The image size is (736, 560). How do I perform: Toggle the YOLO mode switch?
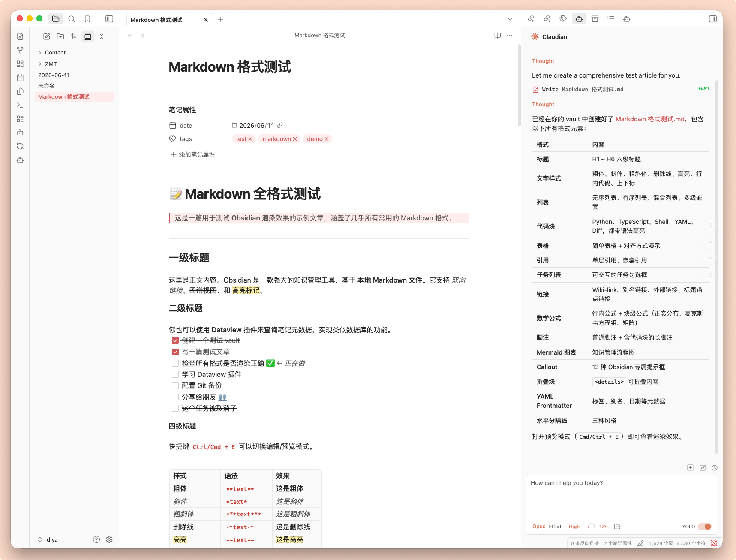pos(705,527)
